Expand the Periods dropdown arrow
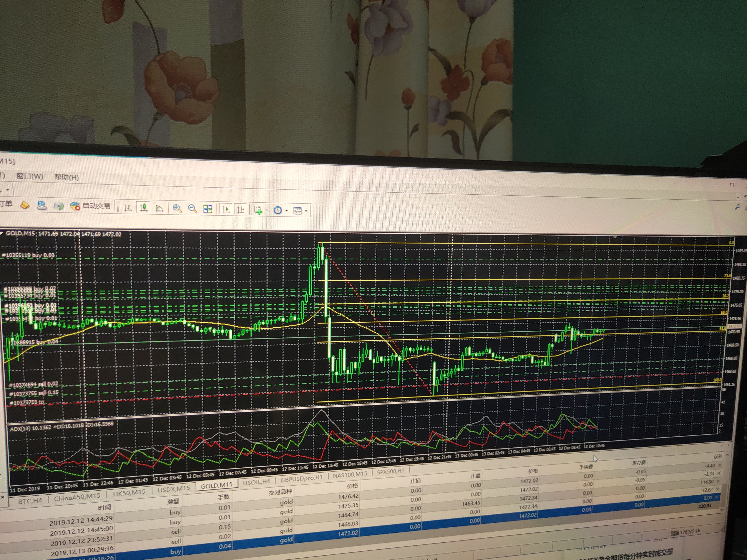The width and height of the screenshot is (747, 560). pos(286,211)
